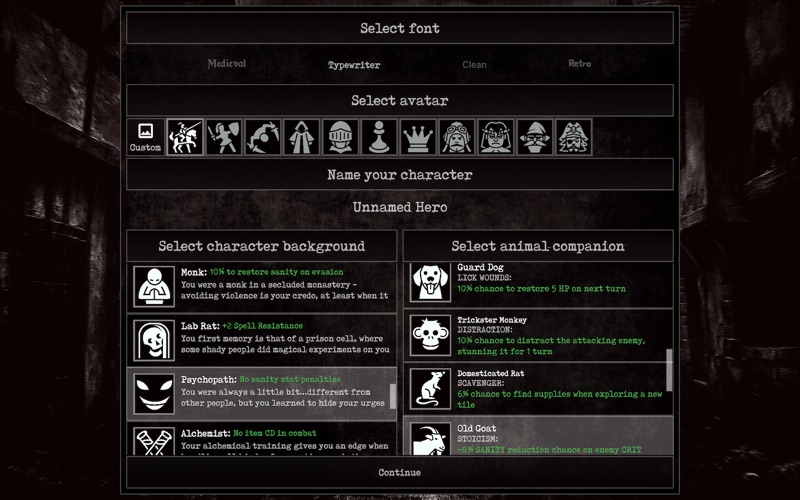This screenshot has height=500, width=800.
Task: Choose the Lab Rat background entry
Action: 261,340
